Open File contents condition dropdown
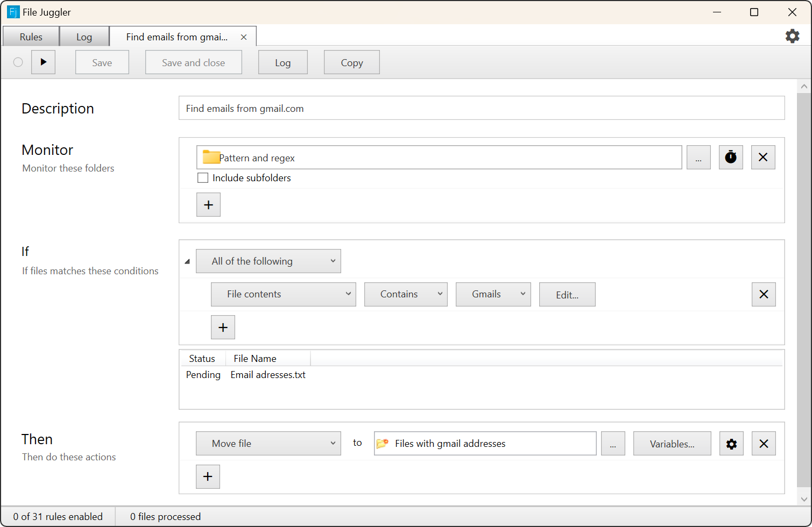 (284, 295)
